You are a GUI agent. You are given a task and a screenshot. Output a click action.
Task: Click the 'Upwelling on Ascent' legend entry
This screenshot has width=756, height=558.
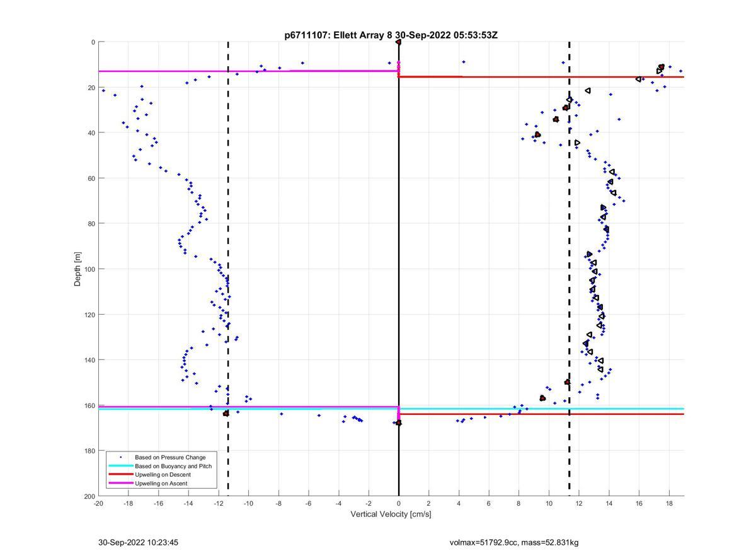161,484
